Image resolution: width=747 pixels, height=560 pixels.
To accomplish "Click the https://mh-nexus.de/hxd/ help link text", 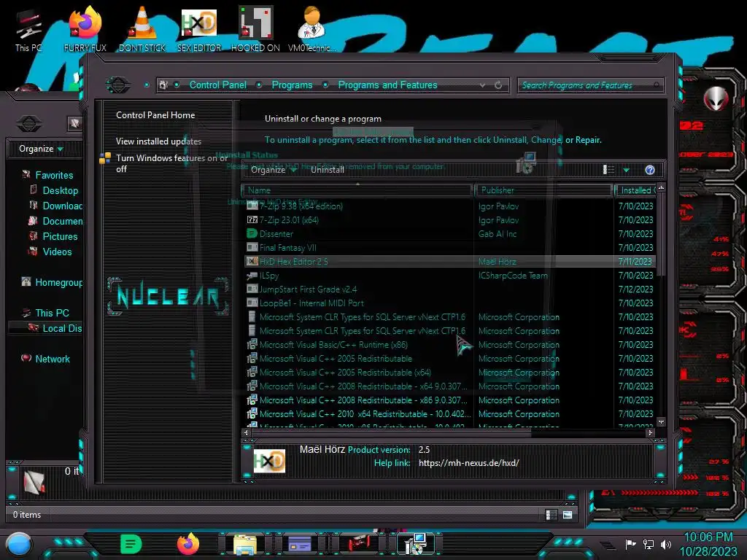I will pos(469,463).
